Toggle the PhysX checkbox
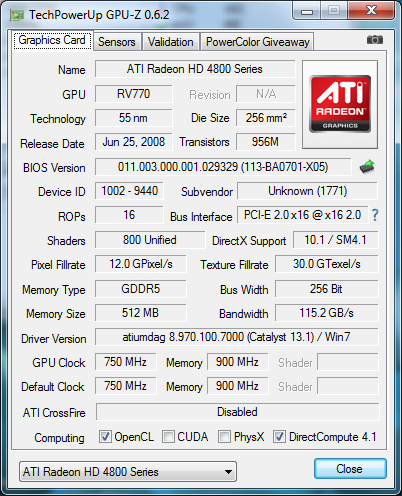Screen dimensions: 402x496 pyautogui.click(x=224, y=436)
